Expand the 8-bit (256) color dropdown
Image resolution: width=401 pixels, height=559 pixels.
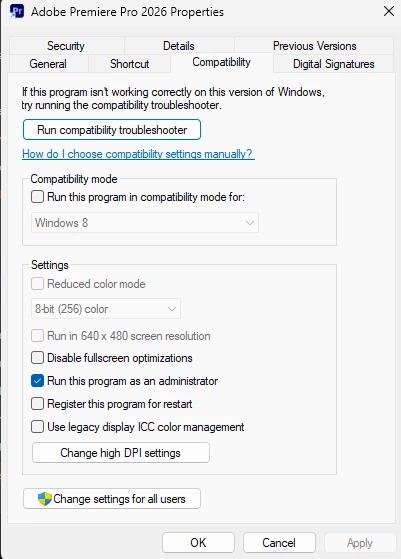106,309
